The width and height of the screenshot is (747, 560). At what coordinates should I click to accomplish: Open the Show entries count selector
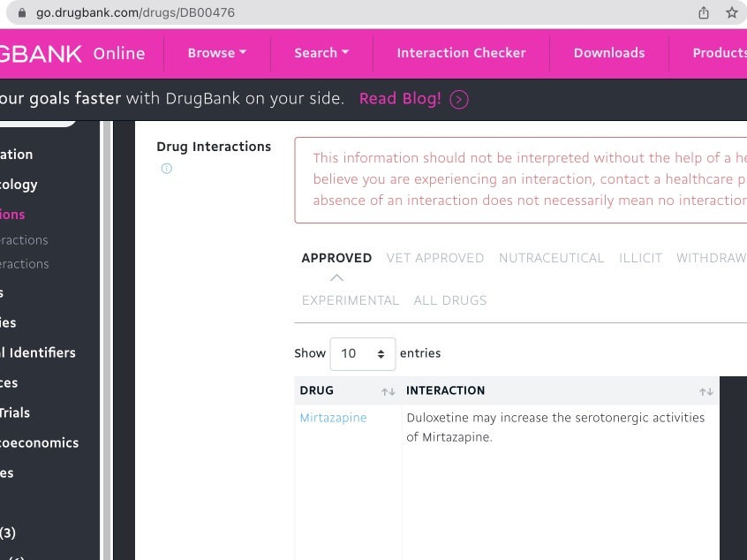(363, 353)
